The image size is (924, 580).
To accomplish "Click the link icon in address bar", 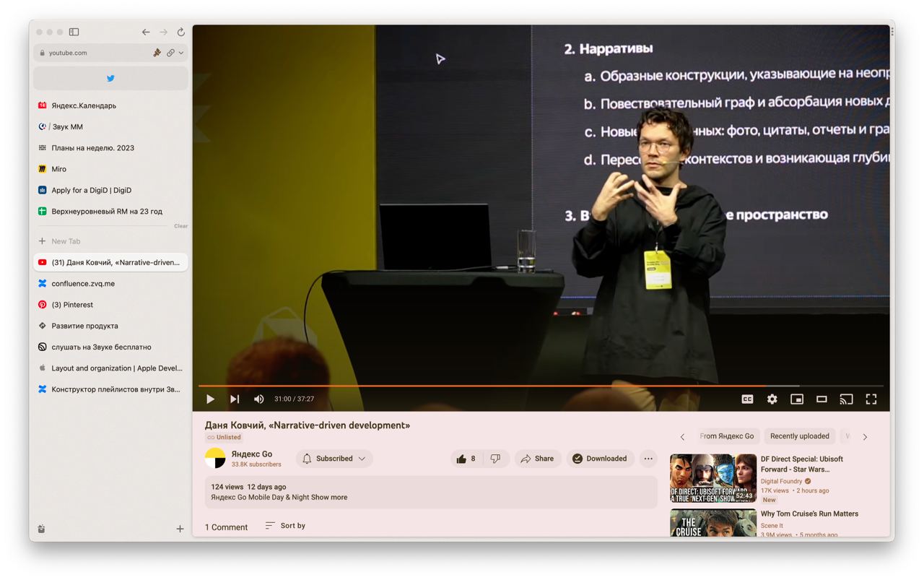I will tap(170, 53).
